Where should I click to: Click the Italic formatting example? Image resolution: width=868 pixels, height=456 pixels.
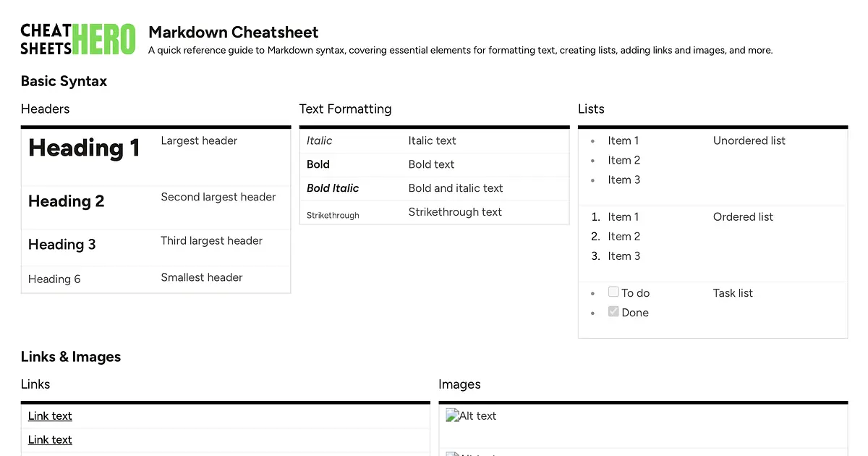(319, 140)
